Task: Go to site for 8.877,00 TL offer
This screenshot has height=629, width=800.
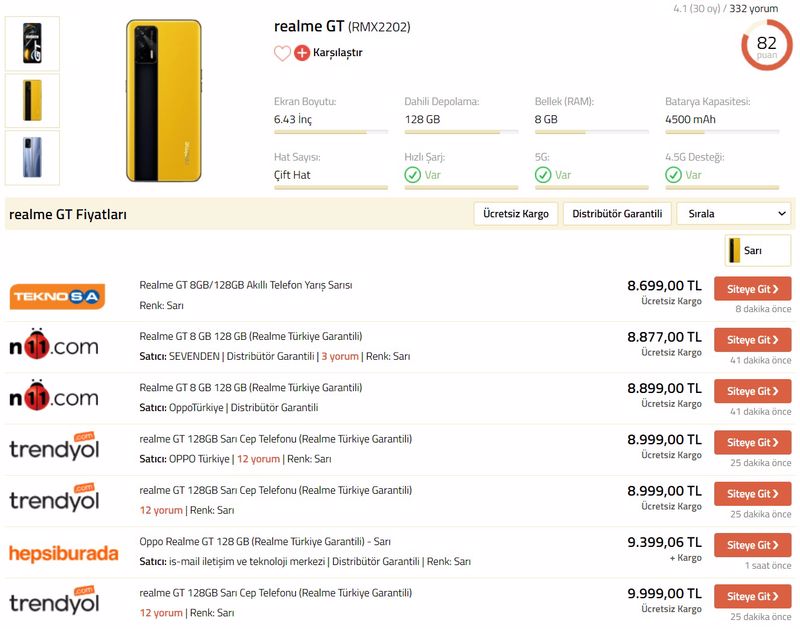Action: tap(753, 340)
